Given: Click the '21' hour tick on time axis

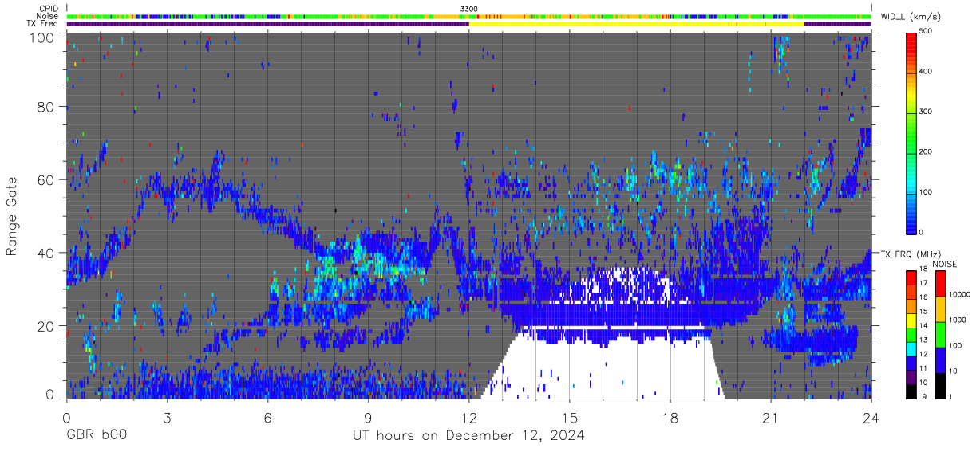Looking at the screenshot, I should pos(771,417).
